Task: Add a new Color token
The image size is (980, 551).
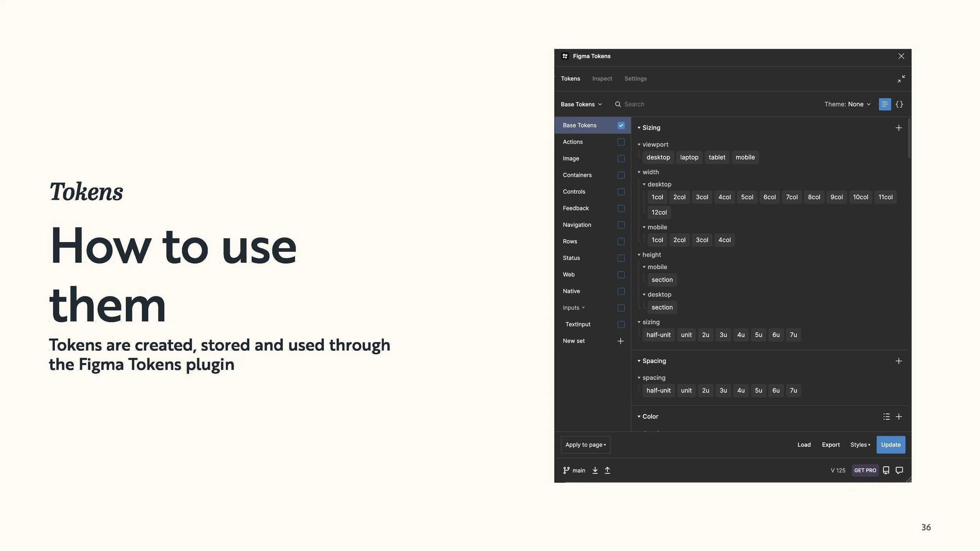Action: tap(899, 417)
